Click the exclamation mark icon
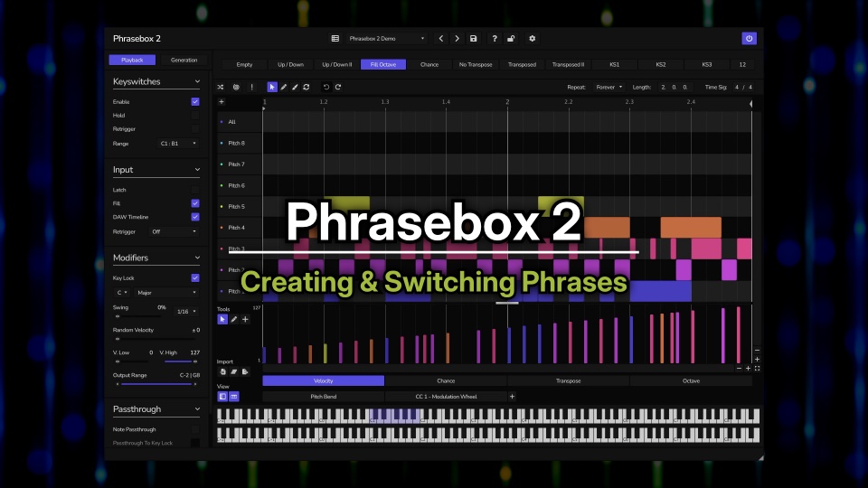The width and height of the screenshot is (868, 488). (251, 87)
